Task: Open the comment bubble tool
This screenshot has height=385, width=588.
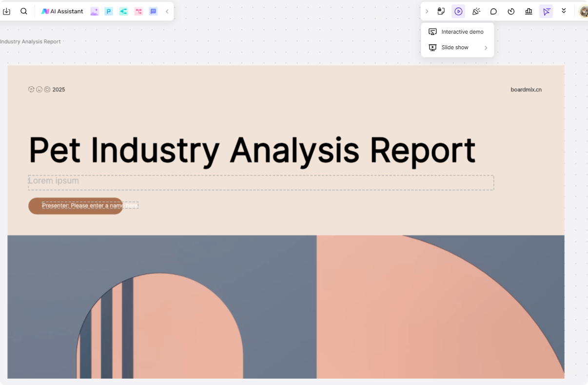Action: tap(493, 11)
